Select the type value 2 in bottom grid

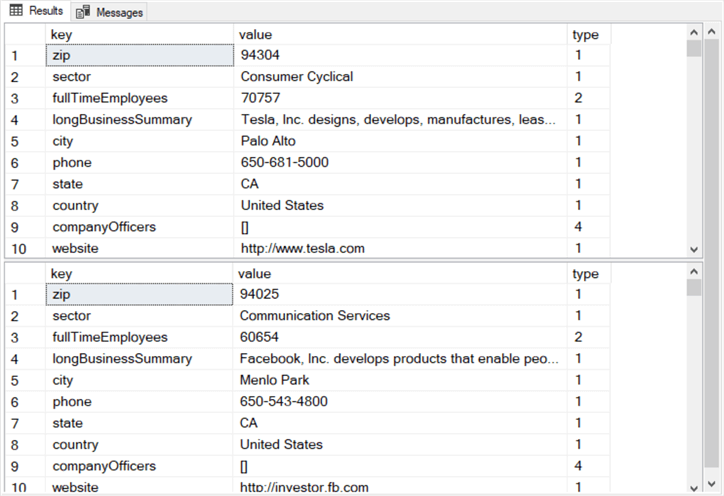[x=589, y=337]
